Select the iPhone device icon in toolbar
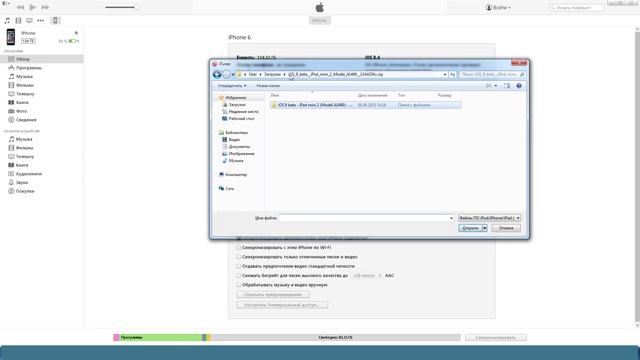The image size is (640, 360). tap(56, 20)
